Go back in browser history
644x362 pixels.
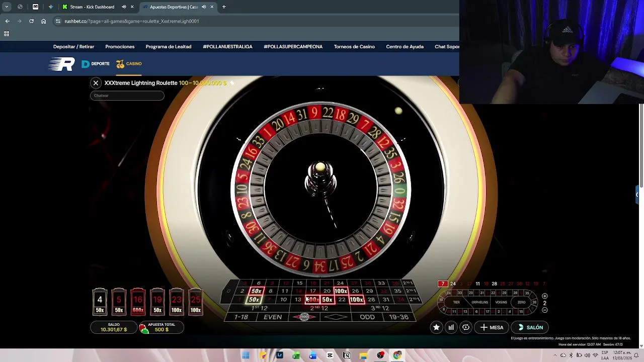[7, 21]
